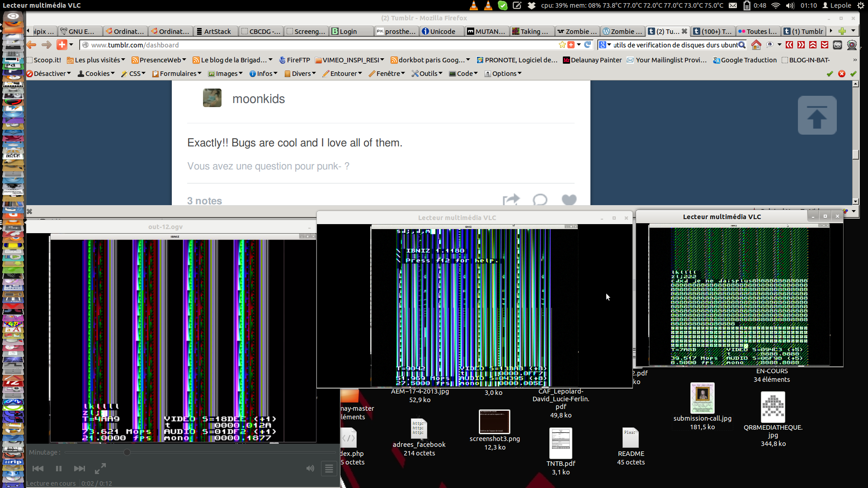Jump to previous track in player

point(38,469)
